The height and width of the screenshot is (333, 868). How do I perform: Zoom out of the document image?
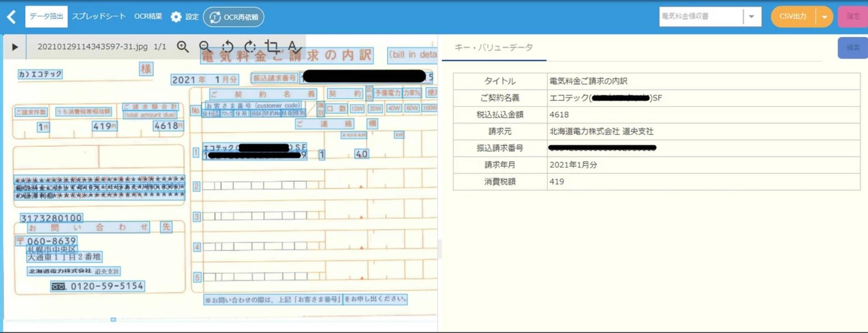[204, 46]
